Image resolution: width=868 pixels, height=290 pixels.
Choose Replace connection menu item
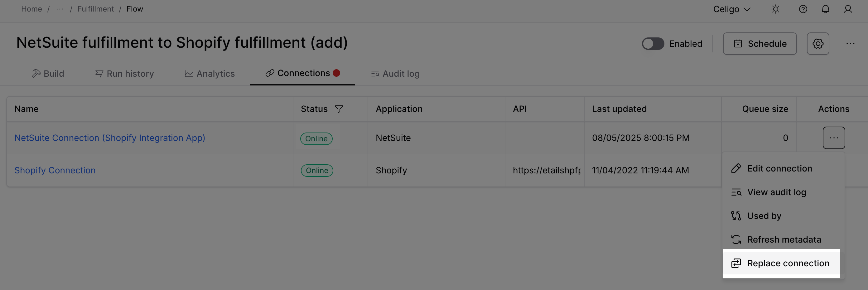(781, 263)
